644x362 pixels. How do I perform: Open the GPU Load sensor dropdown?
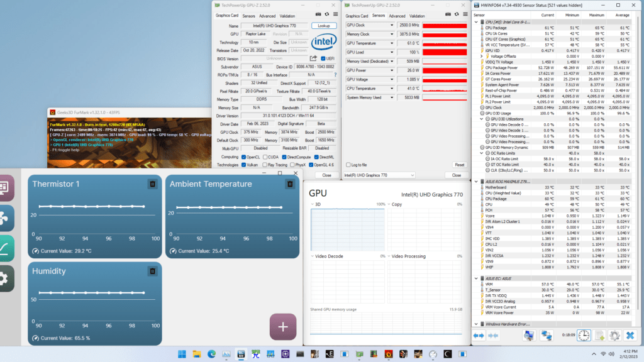[391, 52]
